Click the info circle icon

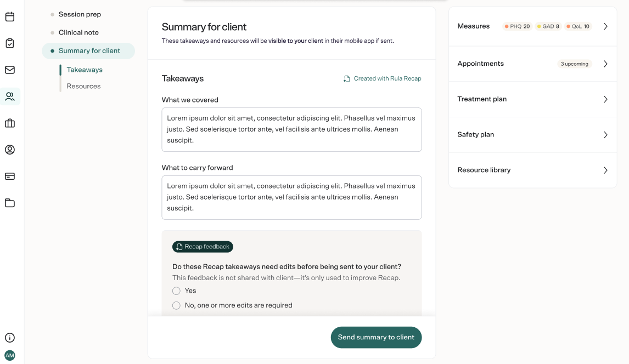pyautogui.click(x=10, y=338)
